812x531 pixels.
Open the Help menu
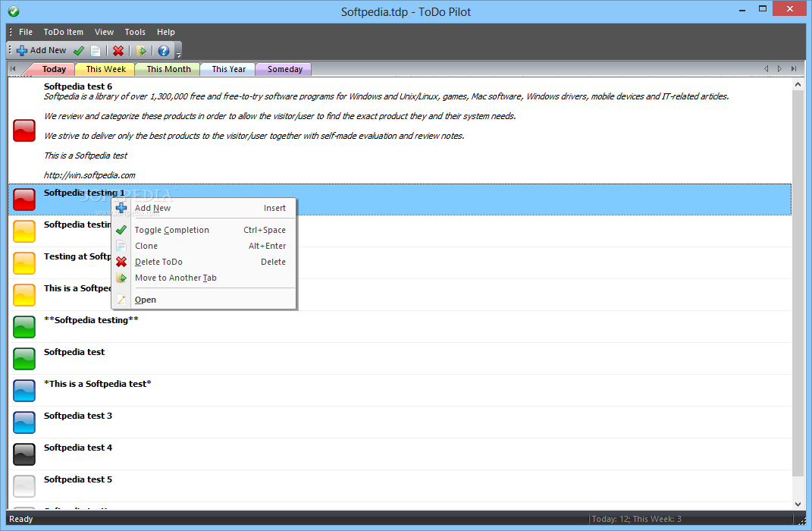point(166,32)
